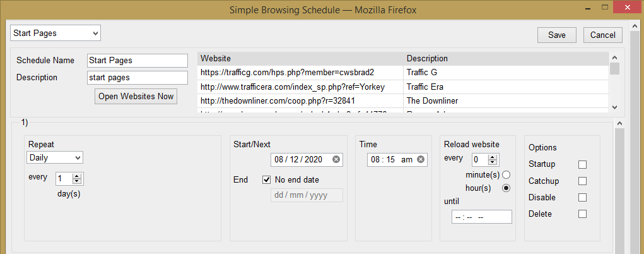Click the Save button
This screenshot has height=254, width=644.
click(557, 35)
